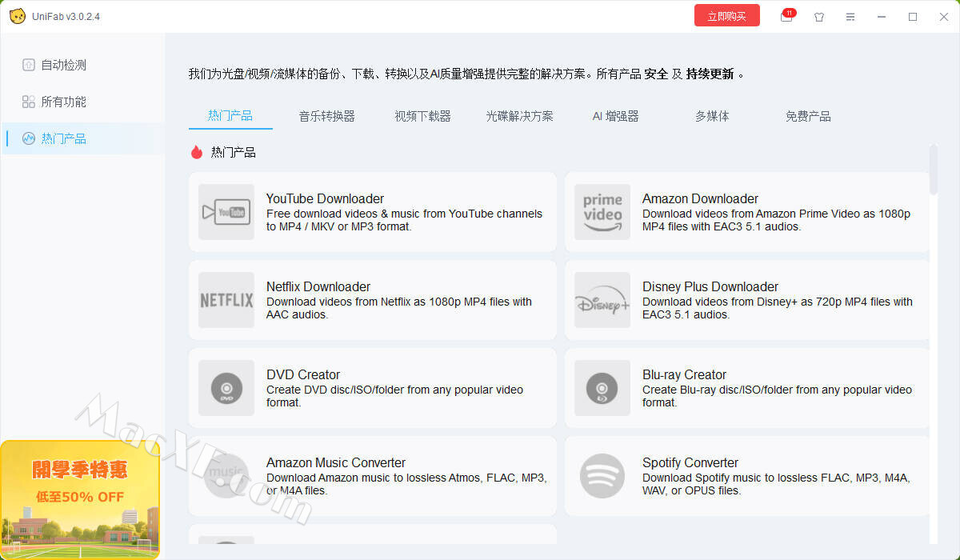Switch to the 音乐转换器 tab
960x560 pixels.
327,116
